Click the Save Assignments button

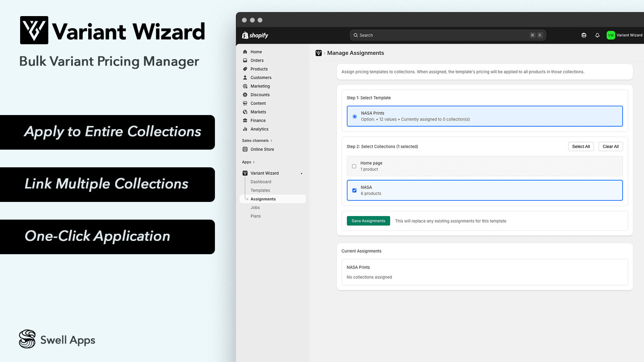[x=368, y=220]
